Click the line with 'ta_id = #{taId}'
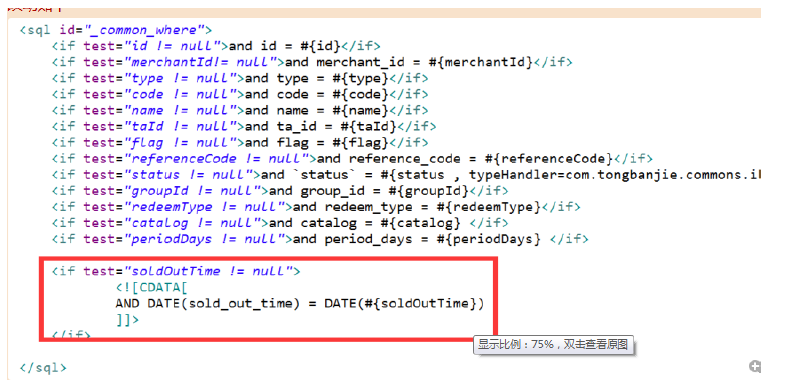Screen dimensions: 792x380 pos(243,127)
